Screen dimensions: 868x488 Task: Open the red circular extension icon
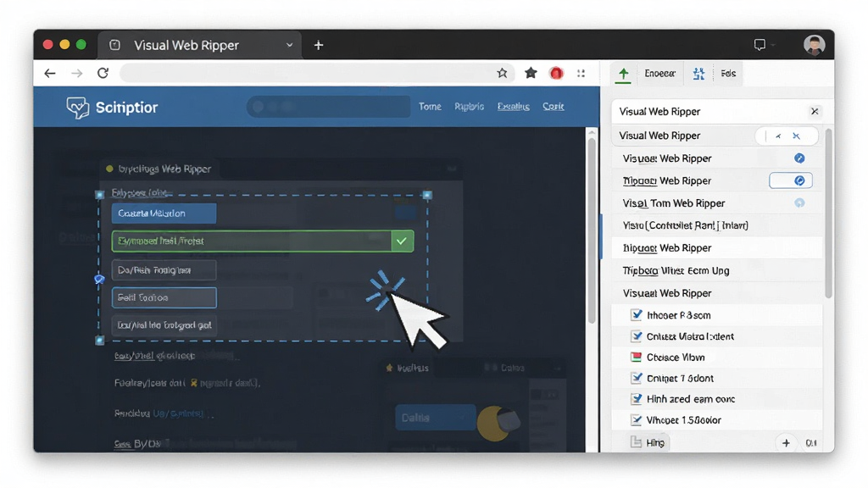[556, 73]
